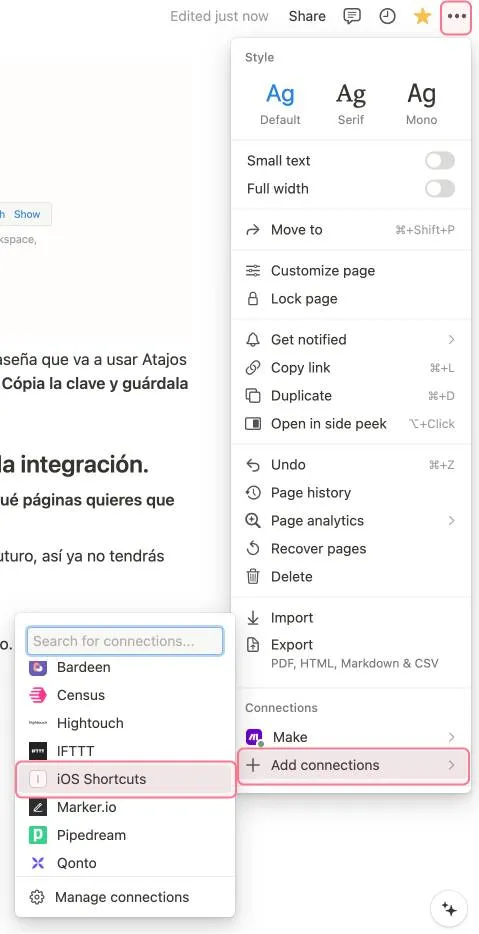Expand the Get notified submenu arrow
Screen dimensions: 479x934
[x=452, y=340]
